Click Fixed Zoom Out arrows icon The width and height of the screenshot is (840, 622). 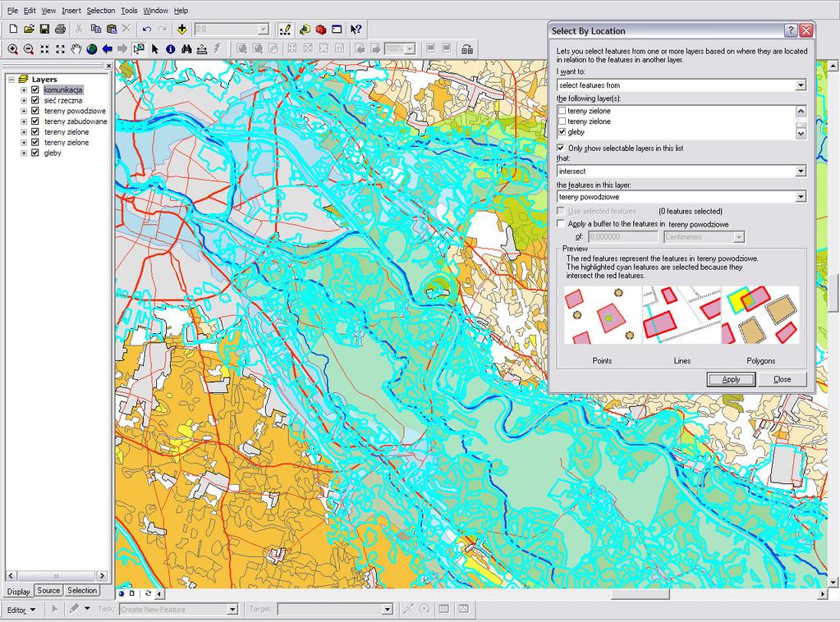[60, 49]
